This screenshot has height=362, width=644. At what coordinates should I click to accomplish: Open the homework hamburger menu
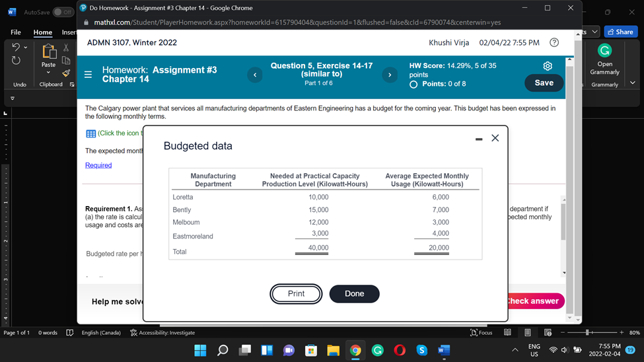pyautogui.click(x=88, y=75)
